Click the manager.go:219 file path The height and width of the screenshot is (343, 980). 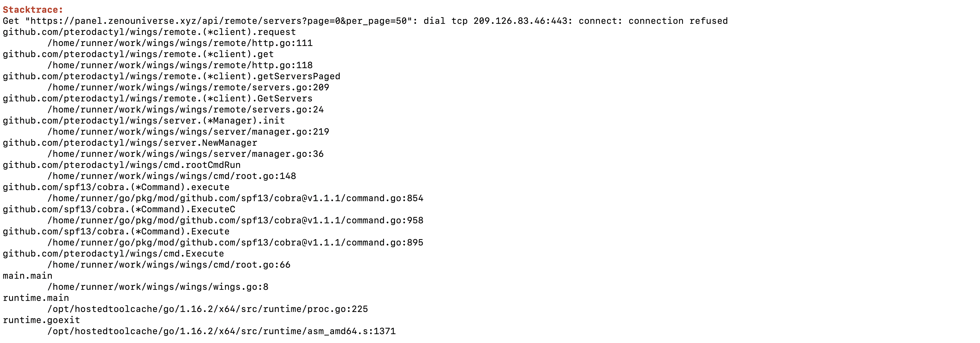click(188, 131)
